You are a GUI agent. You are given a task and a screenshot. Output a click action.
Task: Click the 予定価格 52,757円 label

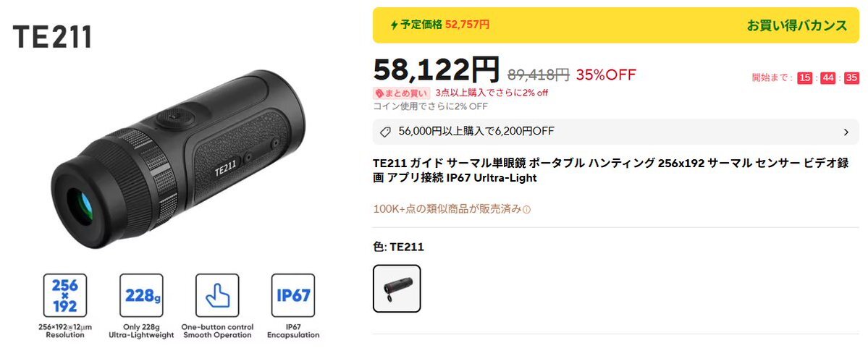tap(445, 25)
